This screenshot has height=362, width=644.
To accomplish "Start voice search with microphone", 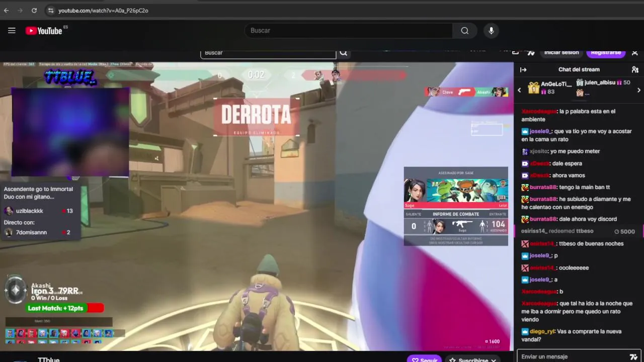I will pyautogui.click(x=491, y=31).
